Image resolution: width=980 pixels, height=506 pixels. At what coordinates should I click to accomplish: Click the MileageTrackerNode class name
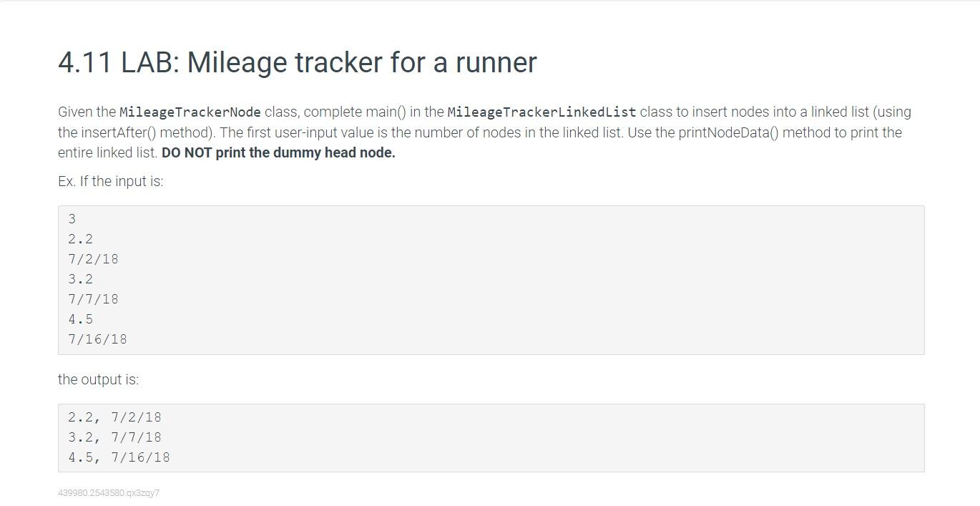(x=190, y=112)
